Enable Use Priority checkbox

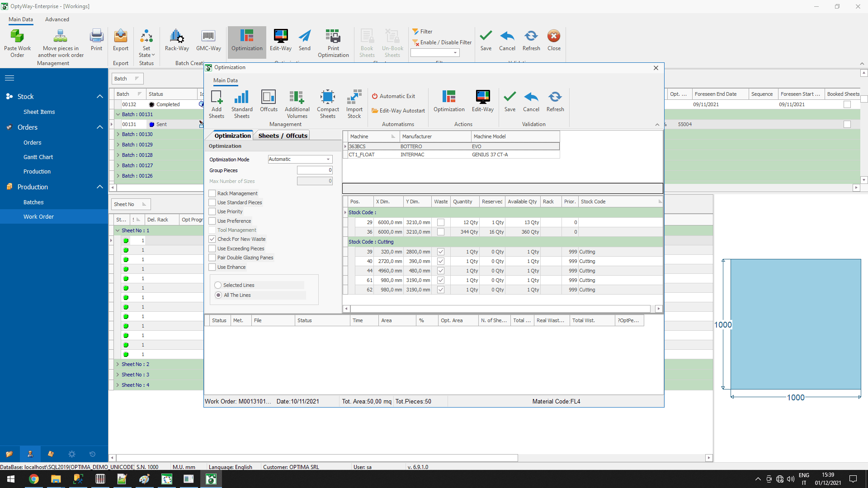pyautogui.click(x=212, y=211)
